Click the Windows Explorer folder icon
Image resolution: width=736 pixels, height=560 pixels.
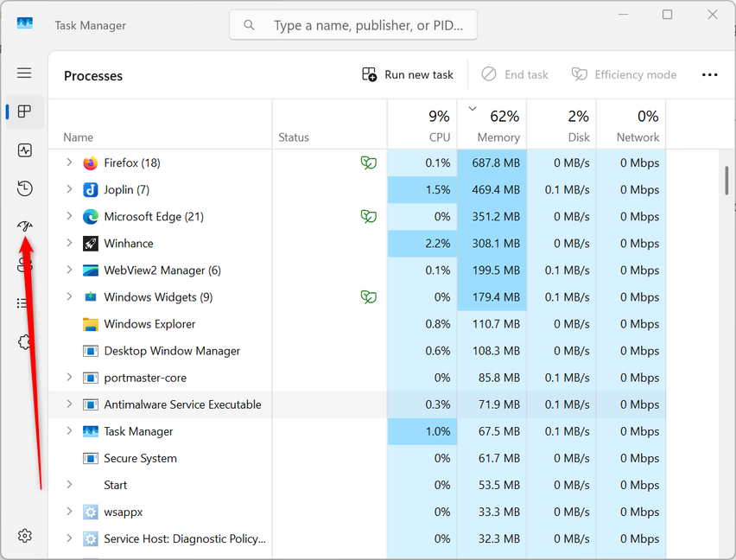(x=90, y=324)
